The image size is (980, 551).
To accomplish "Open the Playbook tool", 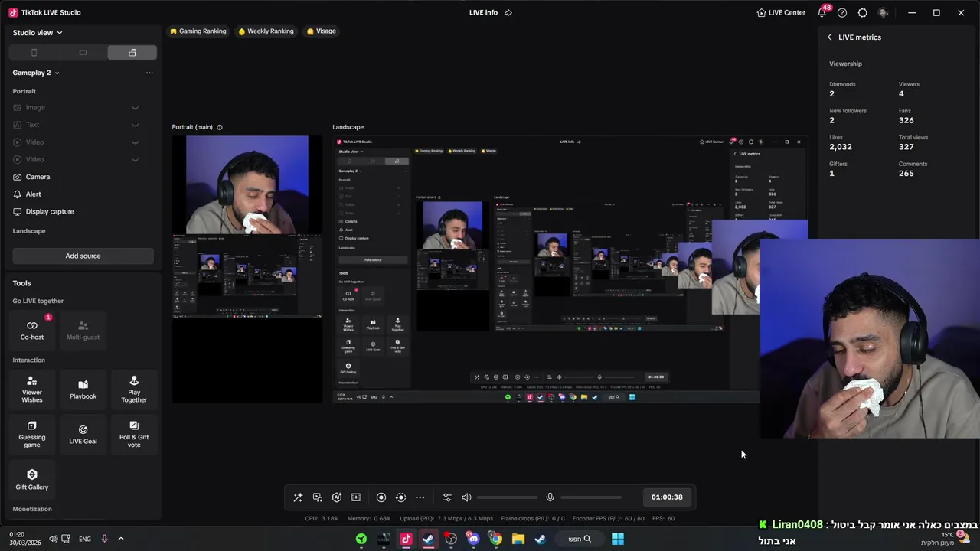I will (83, 390).
